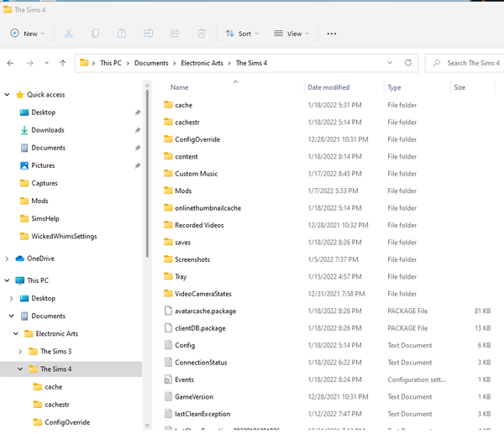Sort by the Name column header
The height and width of the screenshot is (434, 504).
tap(180, 87)
